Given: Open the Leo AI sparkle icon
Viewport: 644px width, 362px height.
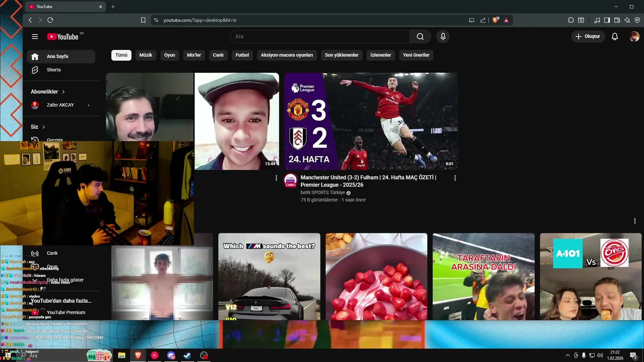Looking at the screenshot, I should 627,20.
